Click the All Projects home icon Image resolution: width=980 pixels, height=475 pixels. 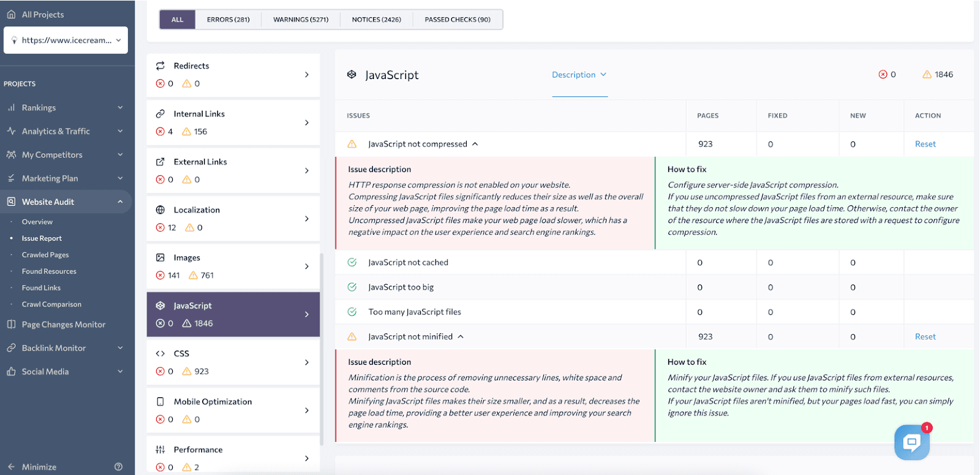(11, 14)
